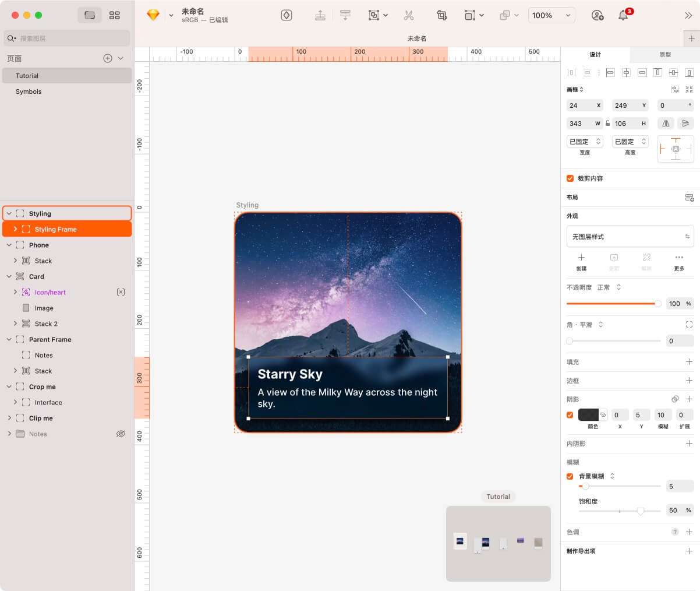Click the plus button beside the ruler
The height and width of the screenshot is (591, 700).
tap(691, 38)
